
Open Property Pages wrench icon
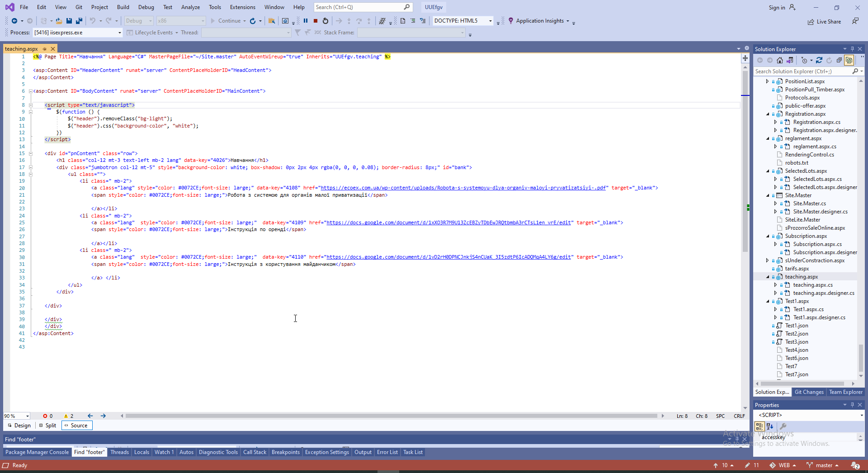click(x=783, y=426)
